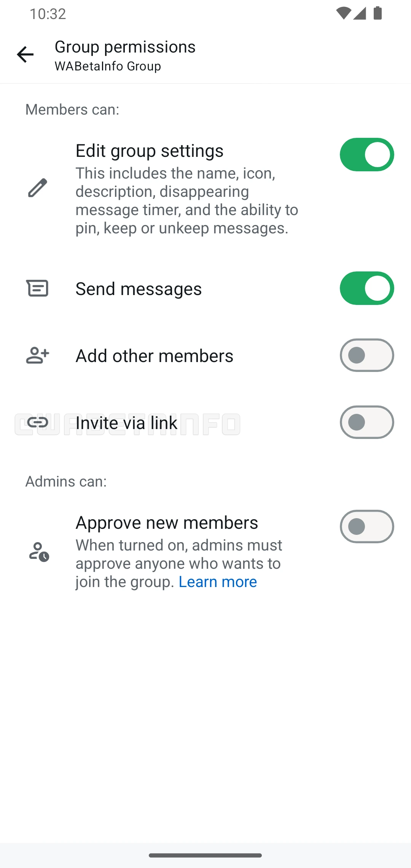Viewport: 411px width, 868px height.
Task: Click the add person icon
Action: tap(37, 355)
